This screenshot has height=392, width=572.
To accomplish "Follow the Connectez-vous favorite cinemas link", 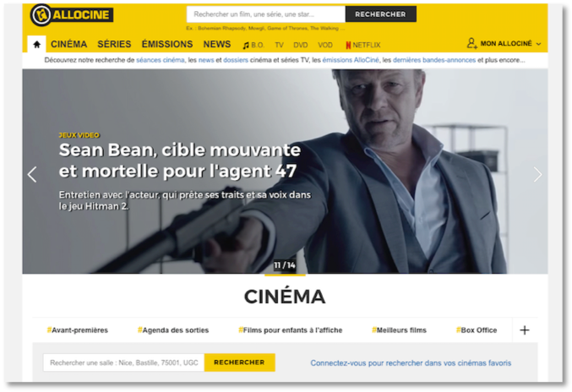I will click(411, 363).
